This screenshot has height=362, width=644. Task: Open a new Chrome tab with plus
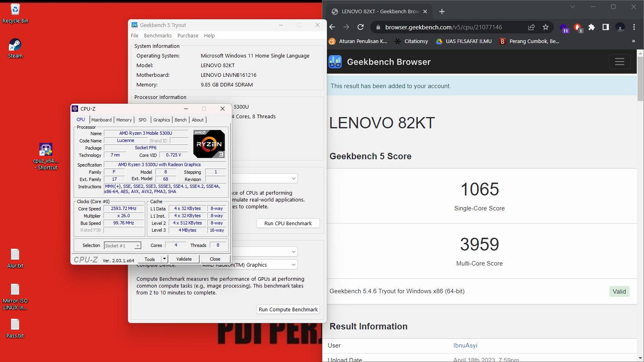[x=442, y=11]
